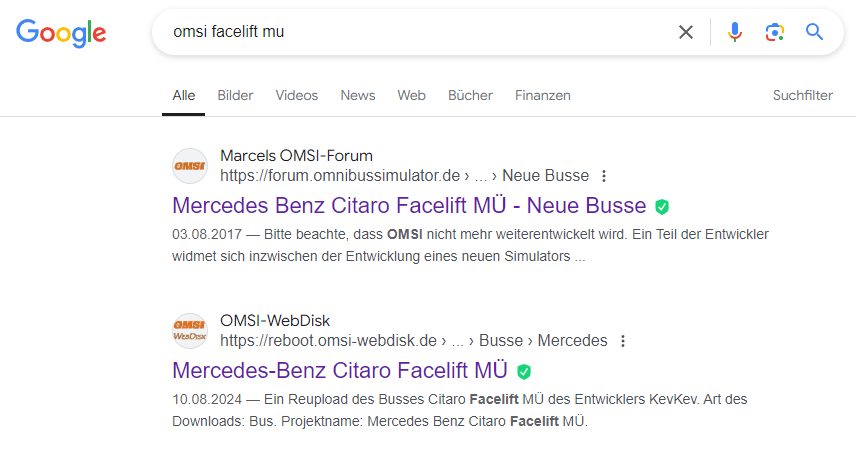This screenshot has height=458, width=856.
Task: Select the News tab
Action: click(x=358, y=96)
